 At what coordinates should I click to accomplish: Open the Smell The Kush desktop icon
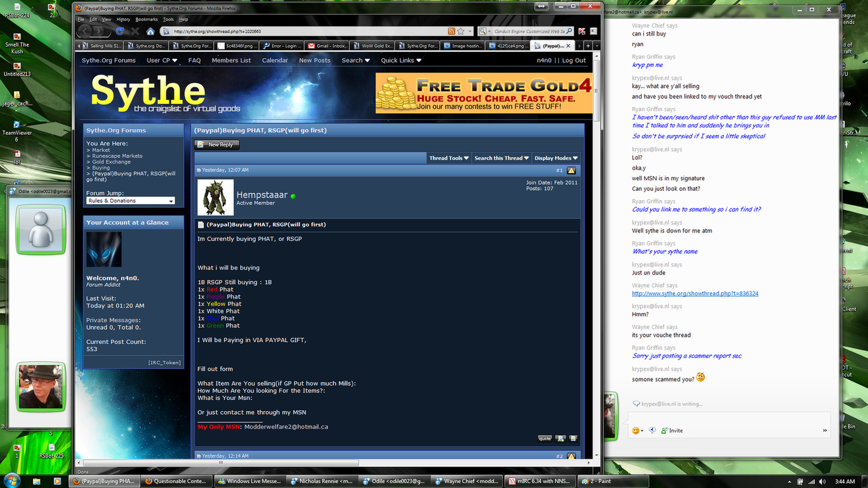pyautogui.click(x=17, y=43)
